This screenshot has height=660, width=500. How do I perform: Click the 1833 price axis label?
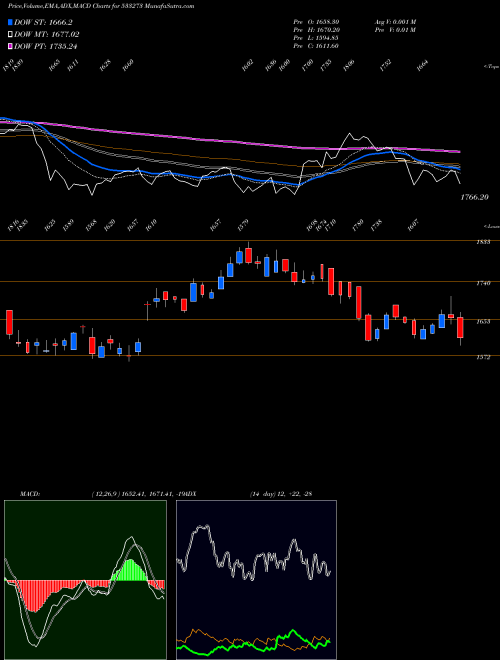pyautogui.click(x=483, y=242)
